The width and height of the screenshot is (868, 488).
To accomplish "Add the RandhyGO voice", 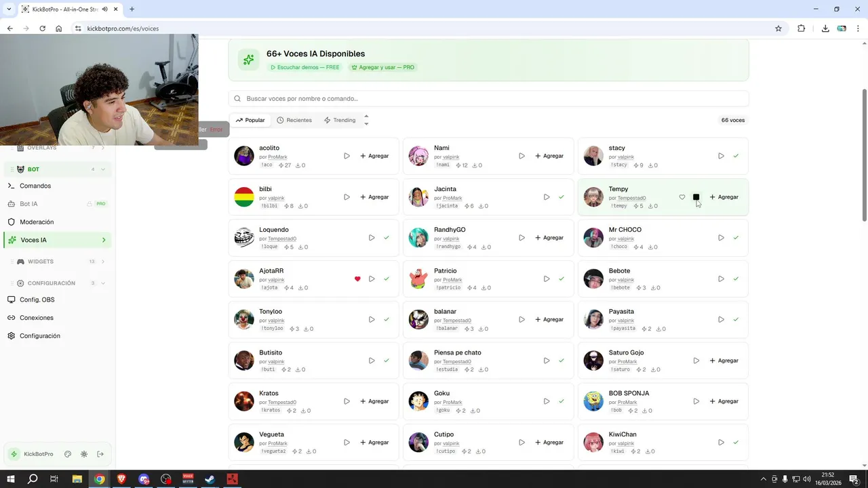I will (549, 238).
